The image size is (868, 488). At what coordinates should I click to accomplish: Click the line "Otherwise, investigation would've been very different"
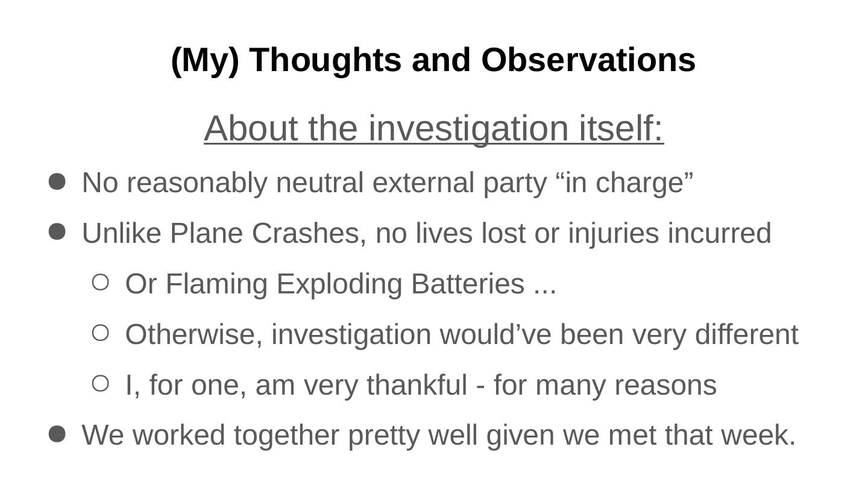pos(461,334)
